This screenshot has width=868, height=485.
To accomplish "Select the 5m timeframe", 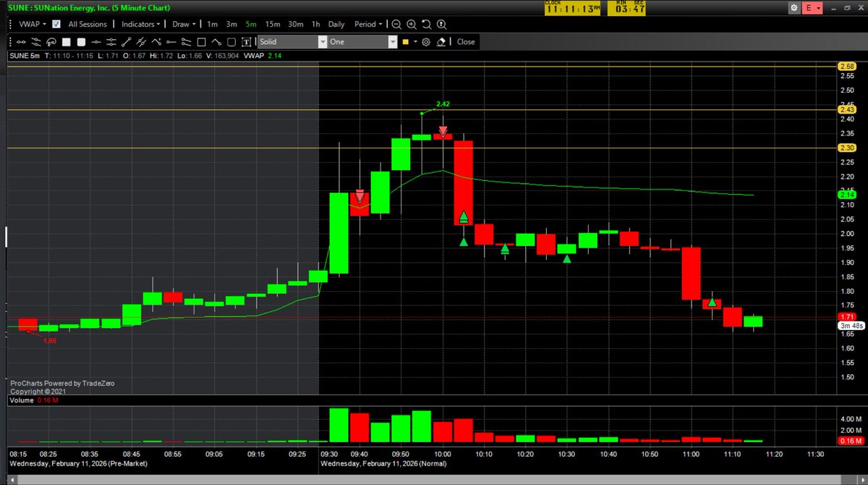I will [x=251, y=24].
